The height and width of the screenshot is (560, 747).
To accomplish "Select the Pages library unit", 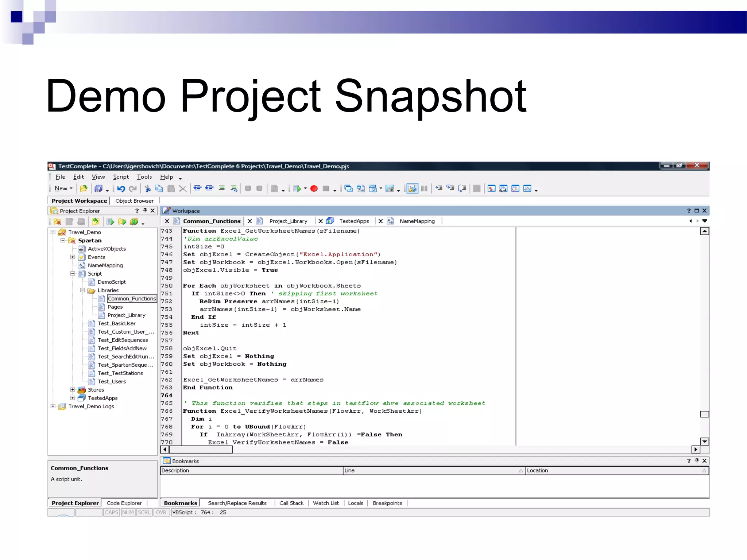I will 115,307.
